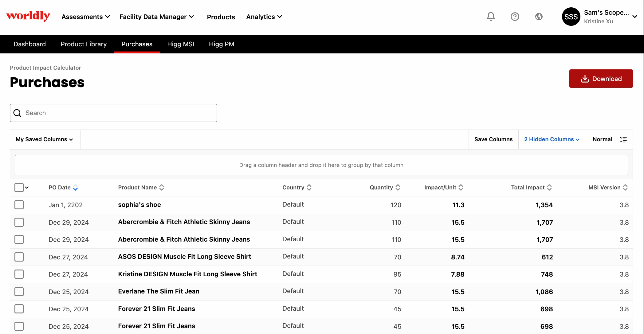This screenshot has height=334, width=644.
Task: Check the sophia's shoe row checkbox
Action: pyautogui.click(x=19, y=205)
